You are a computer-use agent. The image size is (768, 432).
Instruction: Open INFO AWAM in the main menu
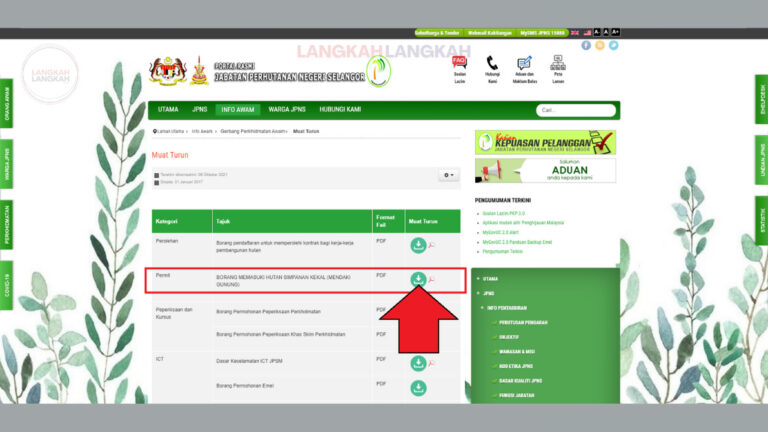(x=238, y=110)
